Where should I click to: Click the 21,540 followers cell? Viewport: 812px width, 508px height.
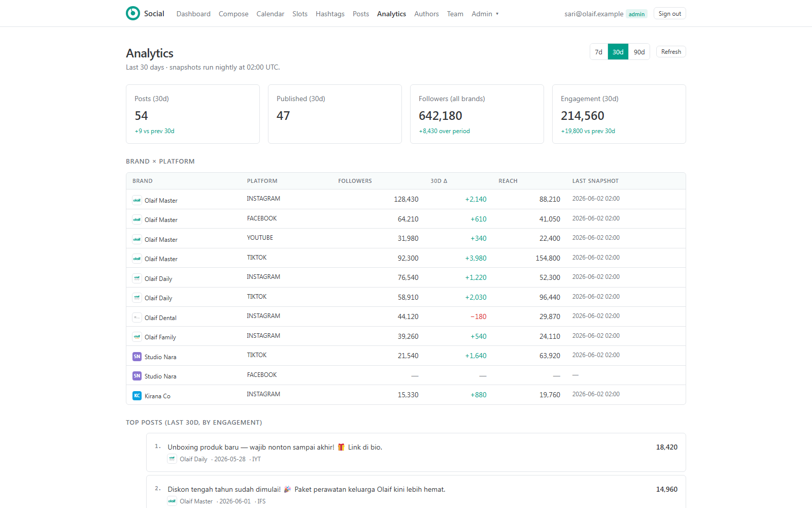click(408, 356)
